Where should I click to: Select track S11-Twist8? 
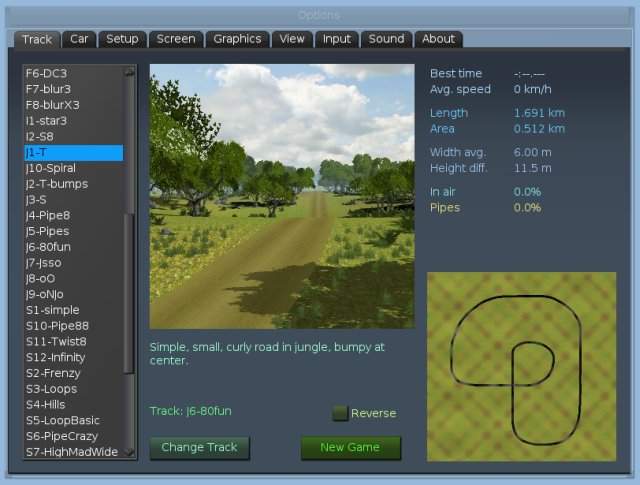point(74,342)
